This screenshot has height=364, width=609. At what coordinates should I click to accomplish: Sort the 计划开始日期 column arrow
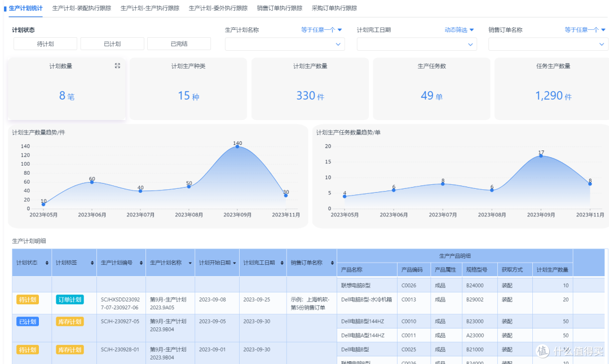tap(235, 263)
